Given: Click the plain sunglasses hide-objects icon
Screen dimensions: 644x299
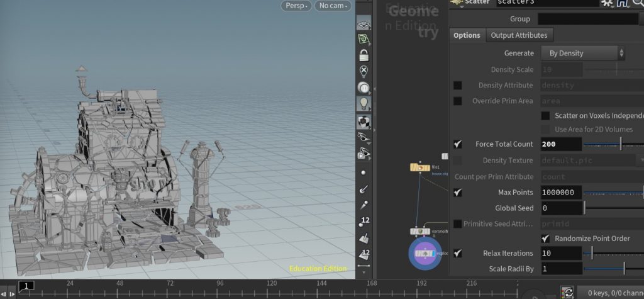Looking at the screenshot, I should point(364,137).
